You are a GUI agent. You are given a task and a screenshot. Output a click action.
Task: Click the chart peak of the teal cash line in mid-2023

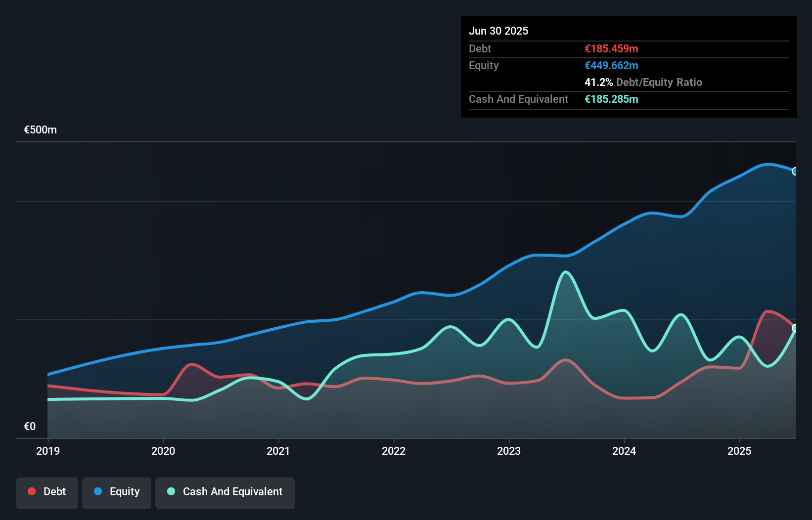pyautogui.click(x=565, y=272)
